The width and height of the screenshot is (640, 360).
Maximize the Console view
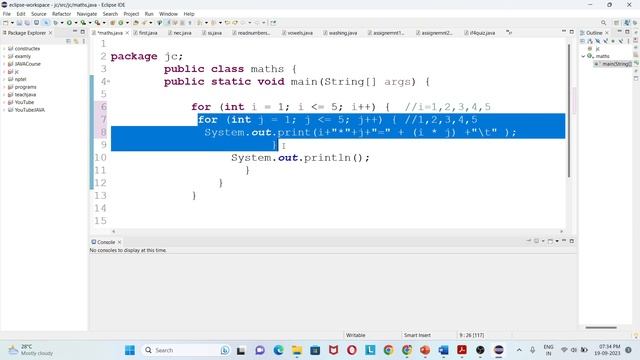click(571, 241)
